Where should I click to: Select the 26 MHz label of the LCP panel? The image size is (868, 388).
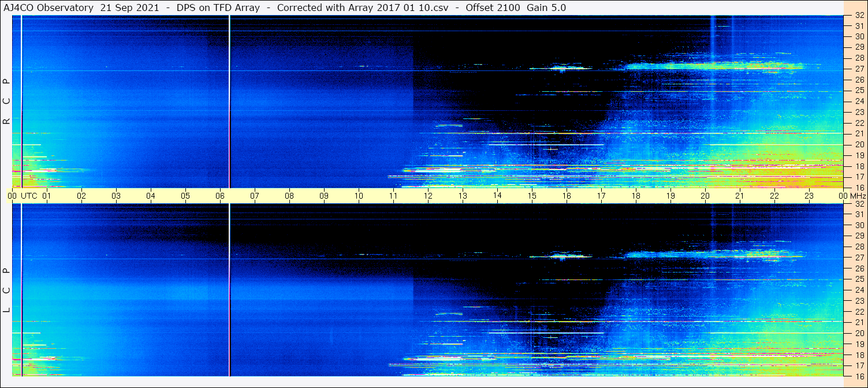click(x=859, y=268)
